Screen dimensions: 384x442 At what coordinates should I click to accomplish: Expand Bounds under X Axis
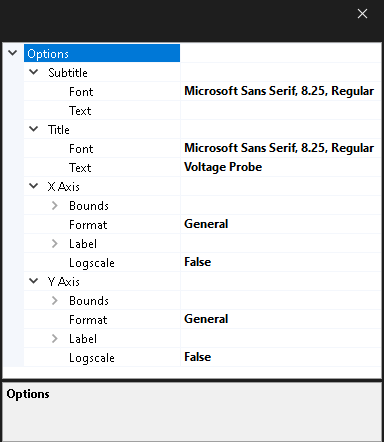coord(55,205)
